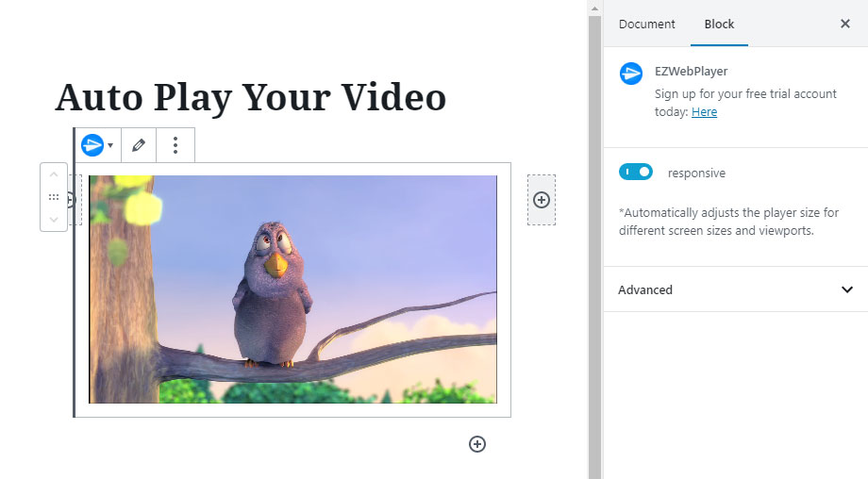The height and width of the screenshot is (479, 868).
Task: Grab the block drag handle dots
Action: [x=54, y=197]
